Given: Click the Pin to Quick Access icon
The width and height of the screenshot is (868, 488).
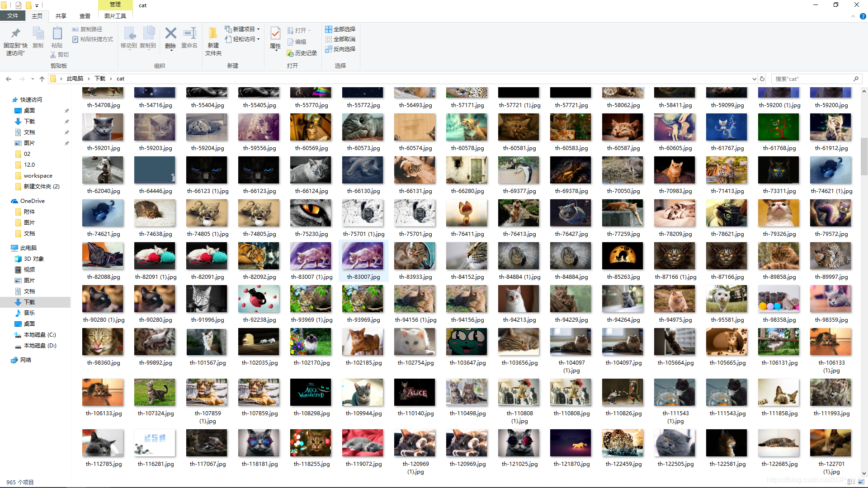Looking at the screenshot, I should point(16,33).
